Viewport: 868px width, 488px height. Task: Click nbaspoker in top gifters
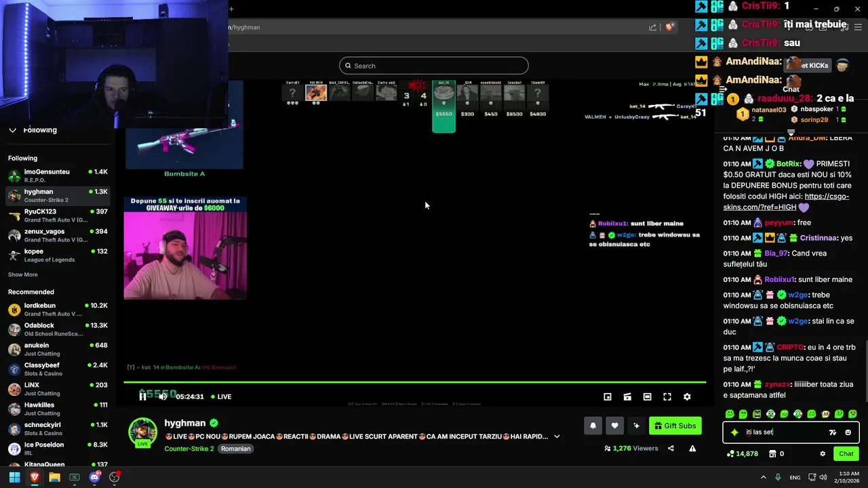tap(816, 109)
